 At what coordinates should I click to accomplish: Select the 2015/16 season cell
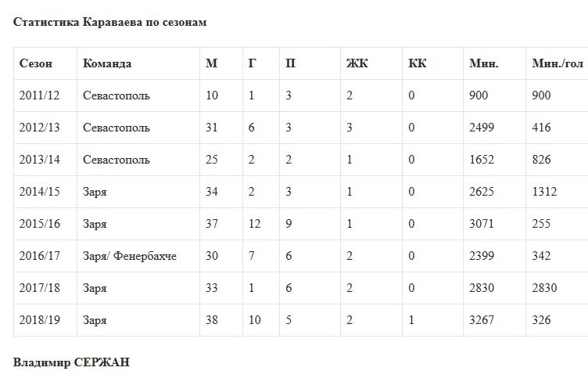(x=39, y=224)
